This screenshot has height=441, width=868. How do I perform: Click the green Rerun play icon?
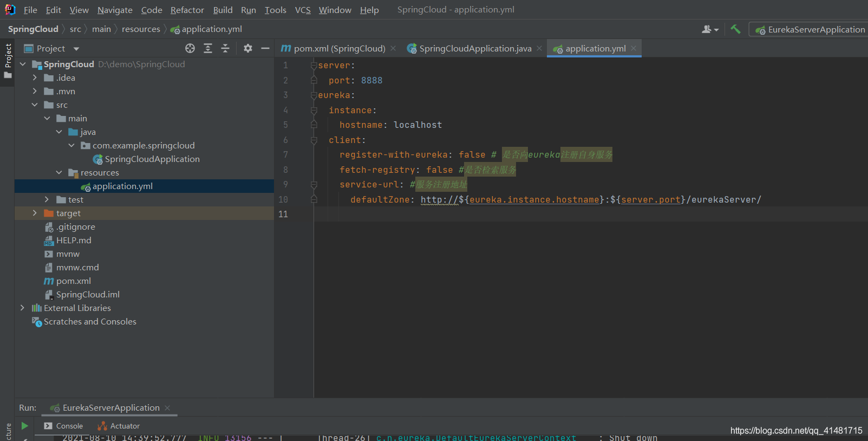(x=24, y=426)
